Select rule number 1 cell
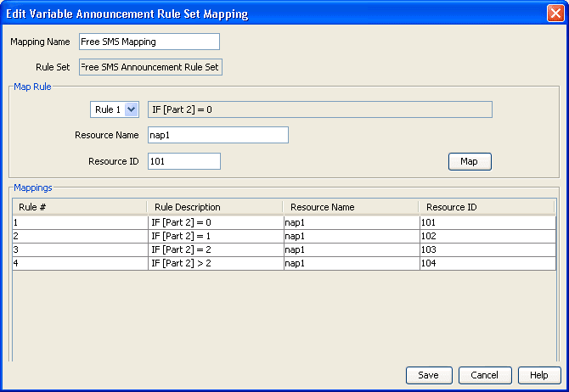 click(x=80, y=222)
